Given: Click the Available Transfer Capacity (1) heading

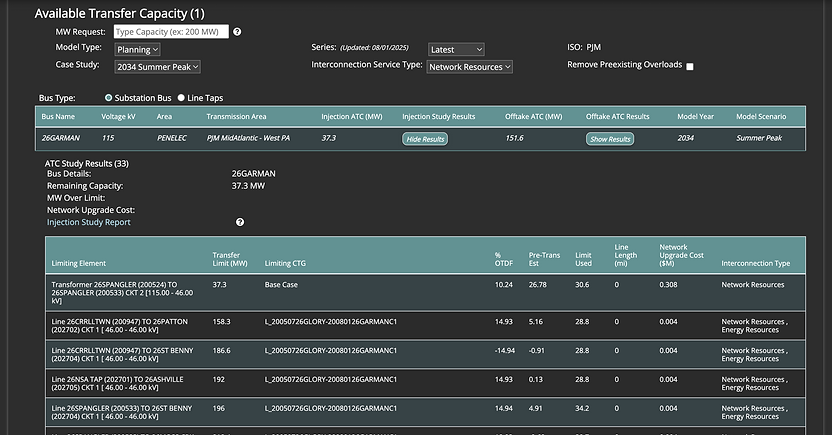Looking at the screenshot, I should click(119, 14).
